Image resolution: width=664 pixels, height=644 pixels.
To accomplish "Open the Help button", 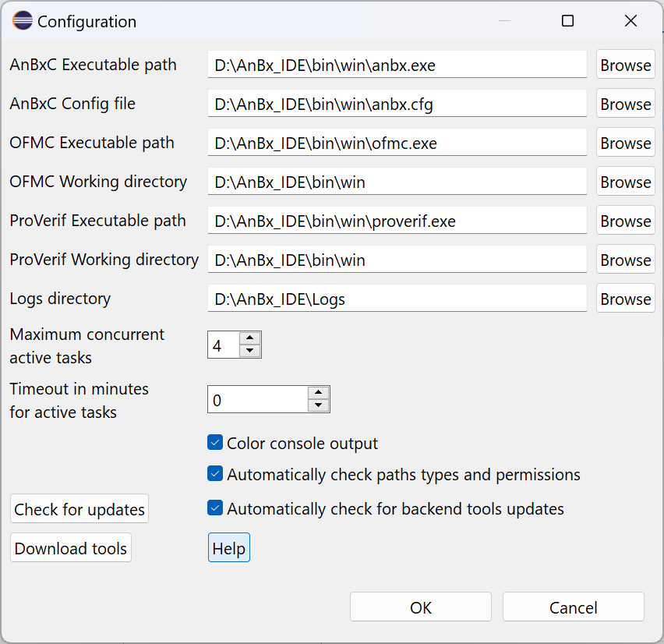I will coord(229,548).
